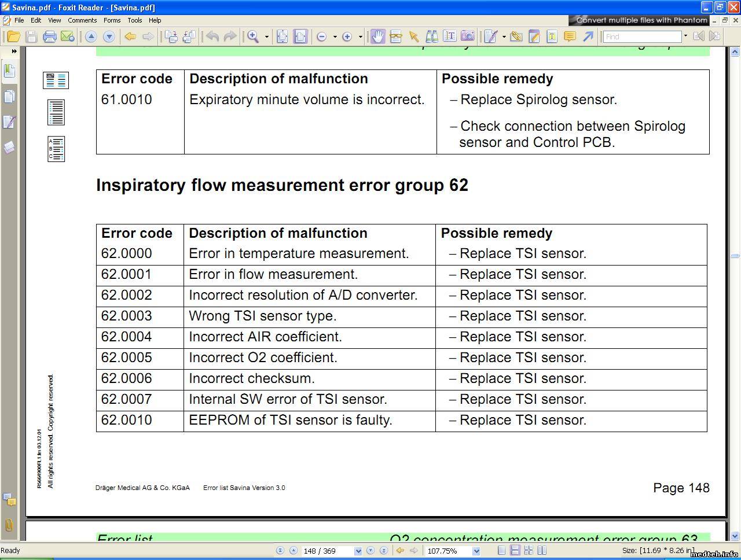741x560 pixels.
Task: Open the Comments menu
Action: 82,20
